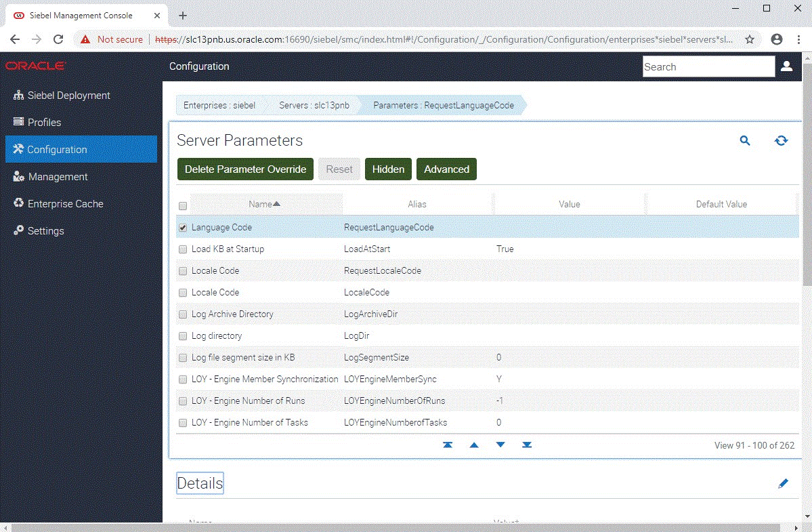Go to the next page of parameters
812x532 pixels.
(x=500, y=445)
